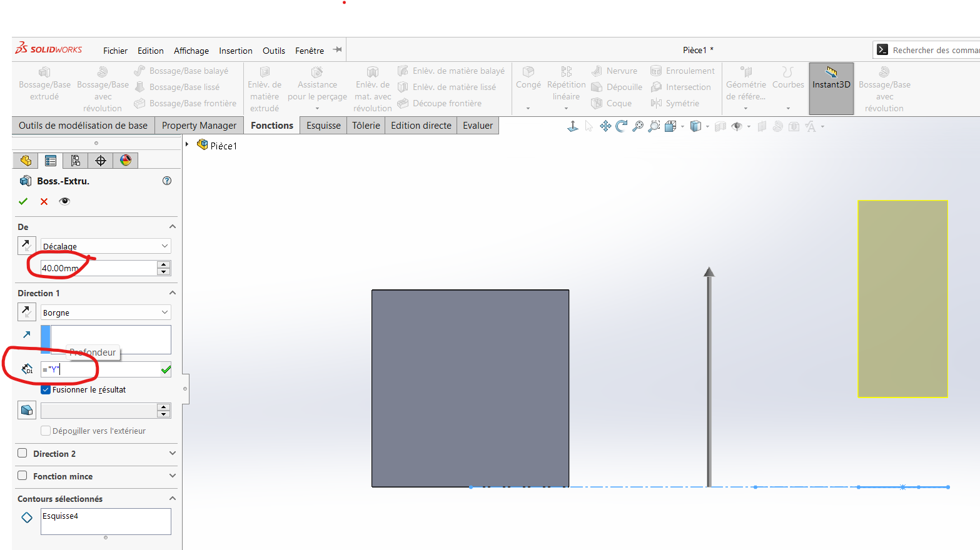The image size is (980, 550).
Task: Select Répétition linéaire tool
Action: tap(566, 89)
